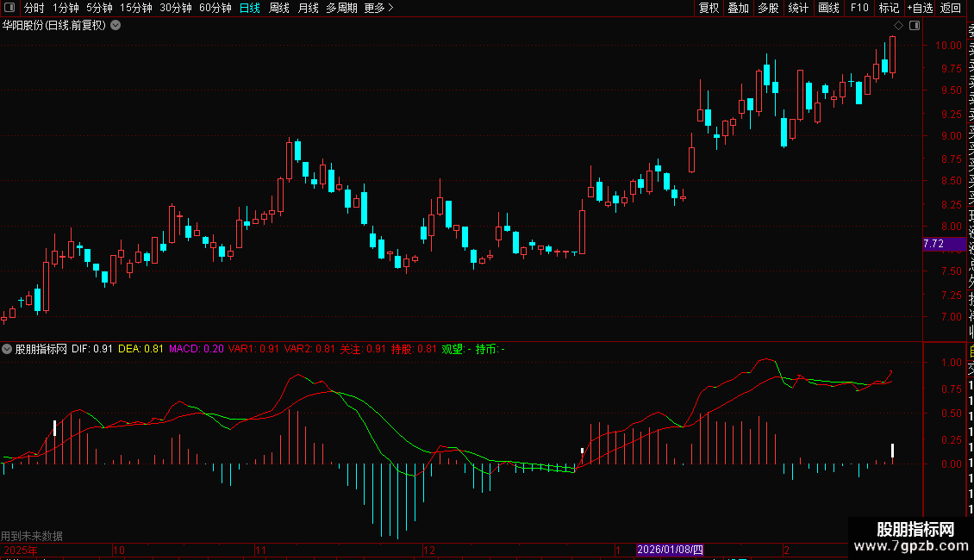This screenshot has height=560, width=974.
Task: Open dropdown next to 华阳股份 title
Action: [116, 25]
